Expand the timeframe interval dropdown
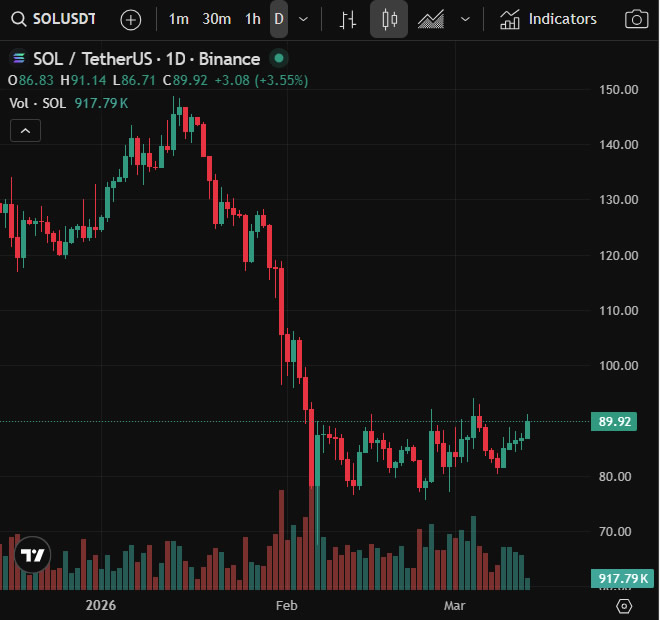The height and width of the screenshot is (620, 660). pos(304,19)
